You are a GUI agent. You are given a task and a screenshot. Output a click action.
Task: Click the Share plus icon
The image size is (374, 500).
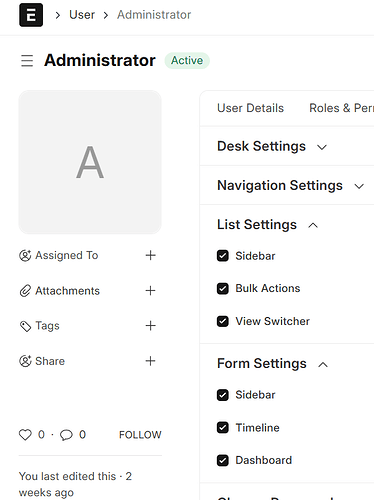point(150,361)
